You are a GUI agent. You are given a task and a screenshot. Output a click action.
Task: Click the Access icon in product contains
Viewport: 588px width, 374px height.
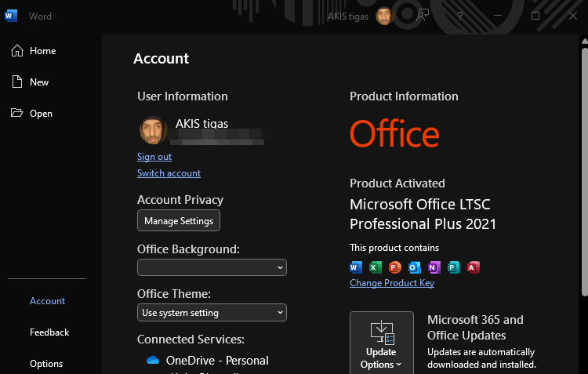(474, 267)
